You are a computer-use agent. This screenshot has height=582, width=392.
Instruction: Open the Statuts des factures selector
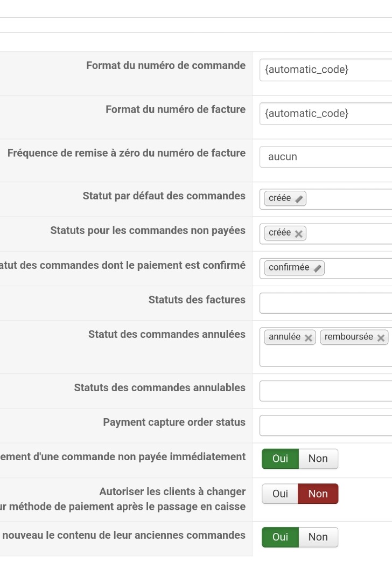(x=326, y=303)
